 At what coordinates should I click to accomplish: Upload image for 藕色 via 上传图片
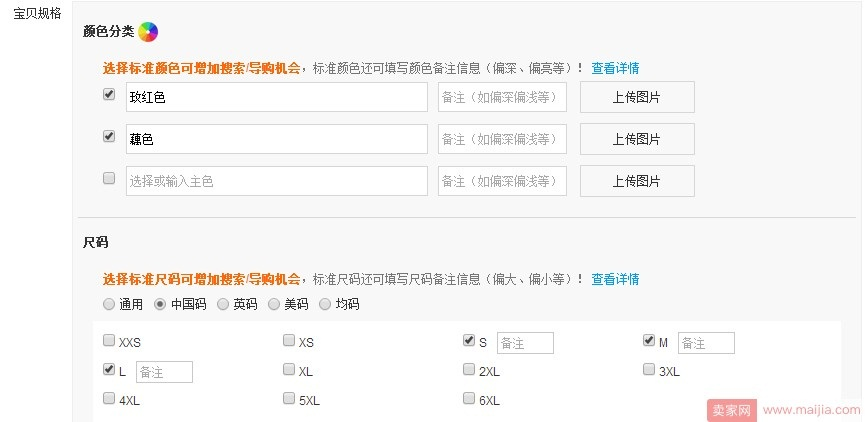[637, 139]
